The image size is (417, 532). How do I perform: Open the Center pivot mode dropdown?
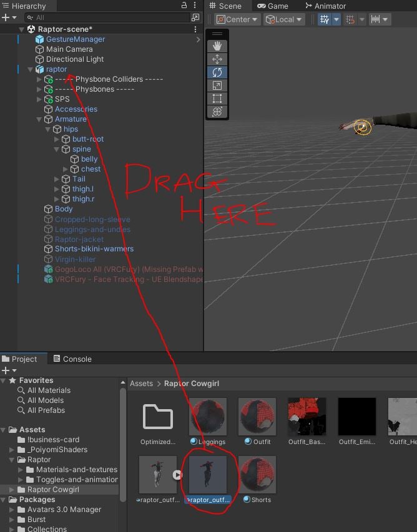click(x=237, y=20)
